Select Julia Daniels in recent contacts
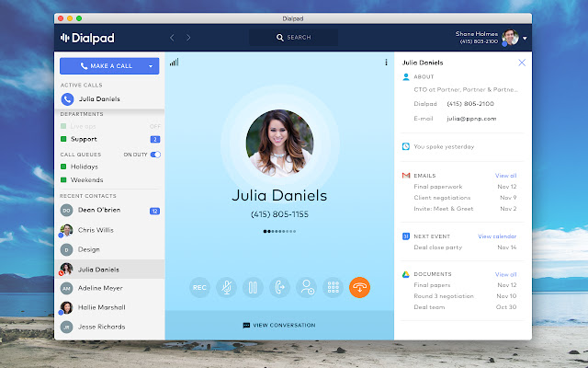Screen dimensions: 588x368 [109, 270]
